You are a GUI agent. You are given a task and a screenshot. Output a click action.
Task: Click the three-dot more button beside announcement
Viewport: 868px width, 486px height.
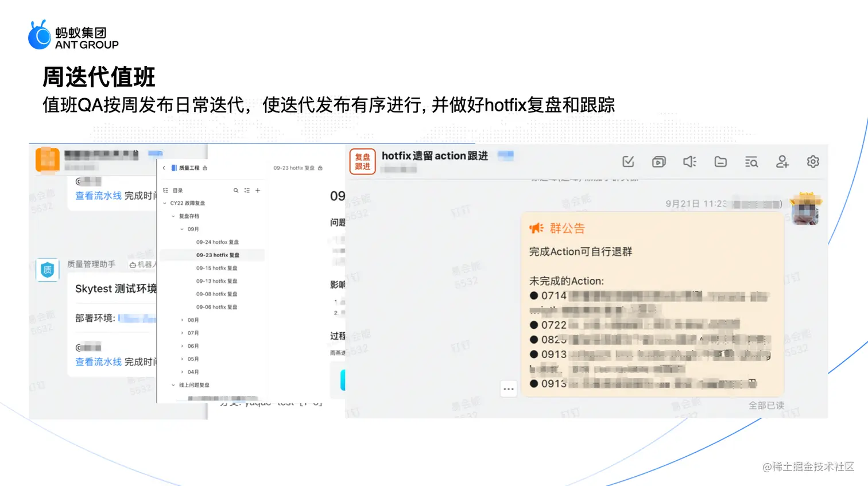tap(509, 389)
